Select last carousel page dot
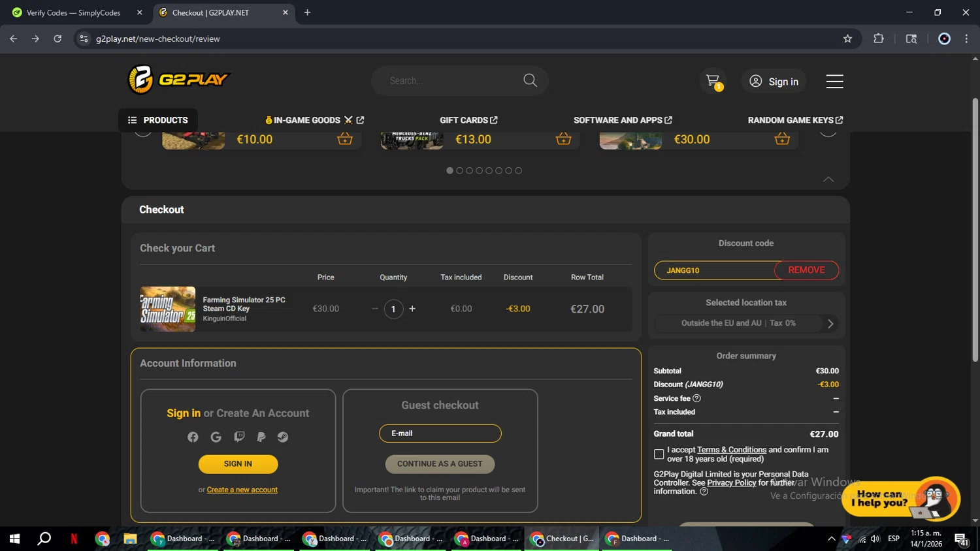Viewport: 980px width, 551px height. click(x=518, y=170)
